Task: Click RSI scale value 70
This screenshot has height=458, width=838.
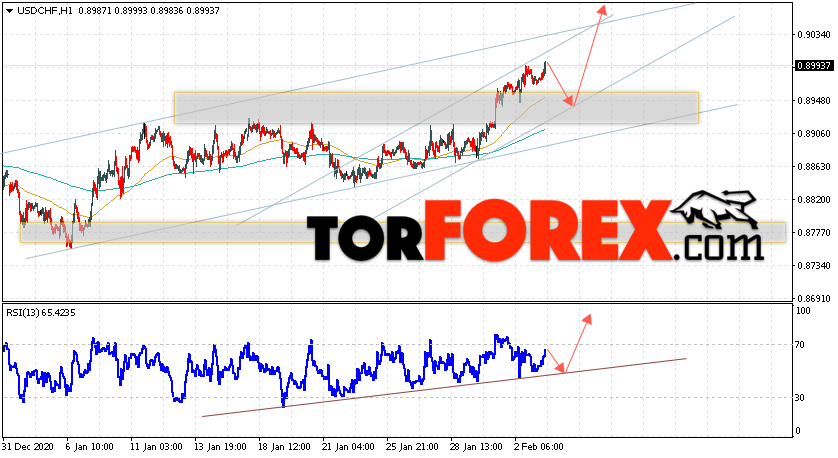Action: tap(800, 345)
